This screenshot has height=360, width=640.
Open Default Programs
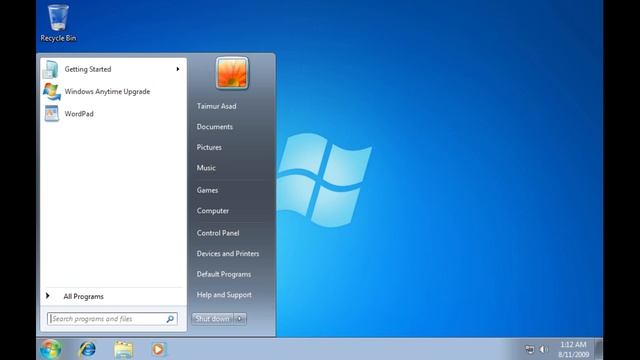[224, 274]
